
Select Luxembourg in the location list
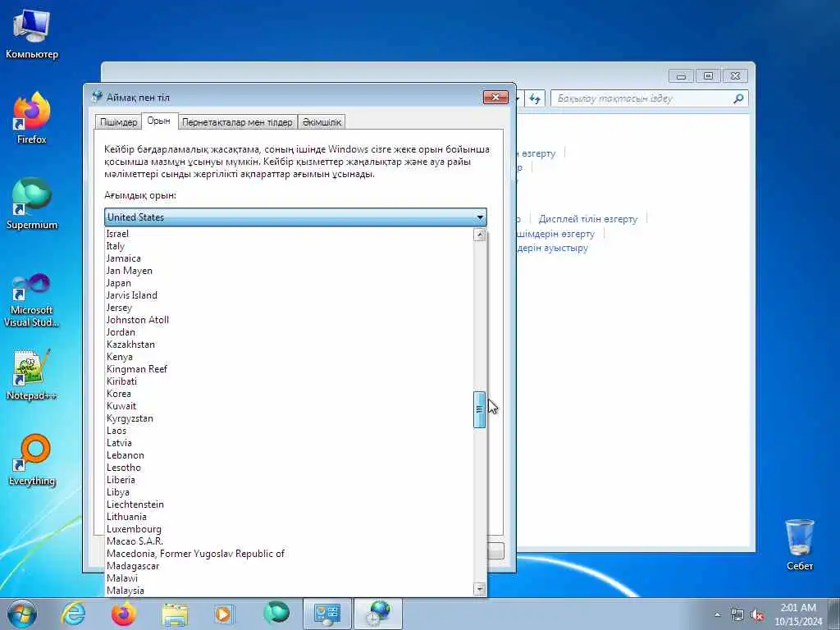[x=290, y=529]
